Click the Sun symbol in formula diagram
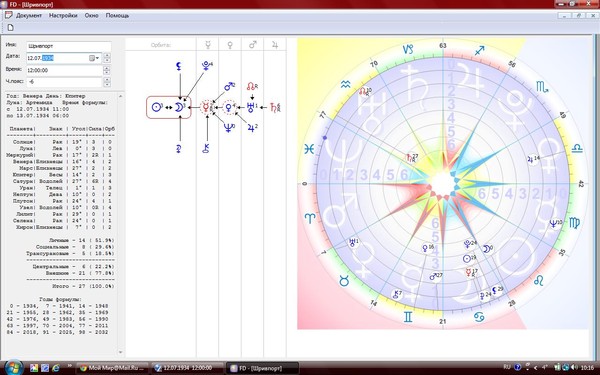The image size is (600, 375). pos(156,107)
